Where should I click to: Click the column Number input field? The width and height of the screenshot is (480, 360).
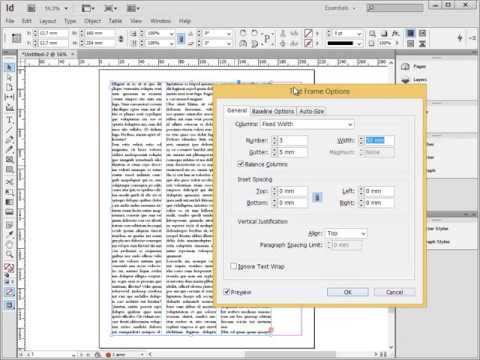coord(292,140)
